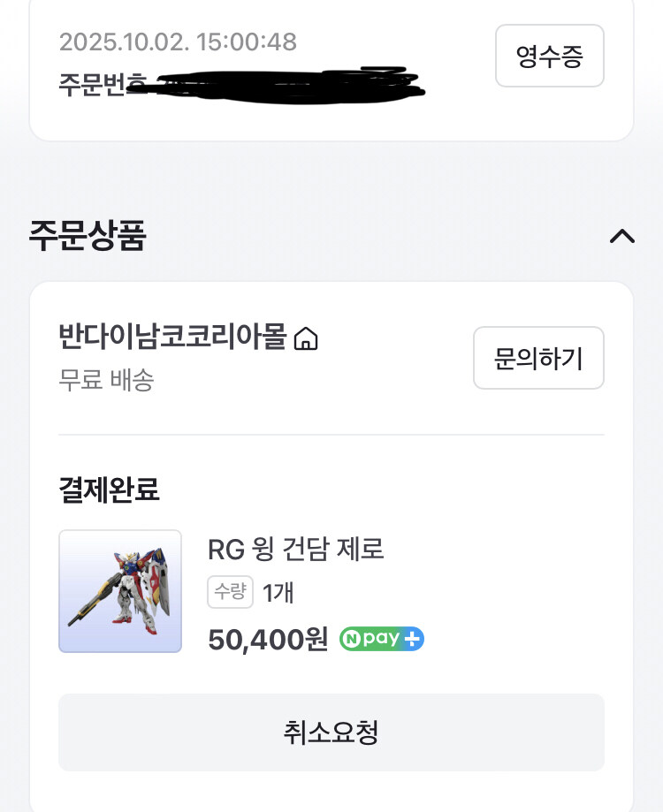Tap the Npay plus badge
The image size is (663, 812).
coord(382,639)
